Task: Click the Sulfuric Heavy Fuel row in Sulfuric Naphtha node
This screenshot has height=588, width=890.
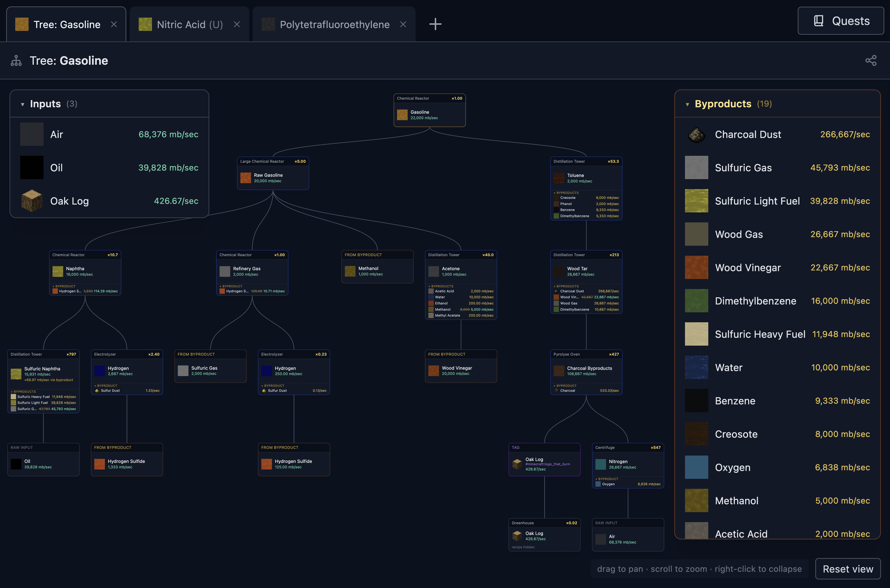Action: click(x=44, y=397)
